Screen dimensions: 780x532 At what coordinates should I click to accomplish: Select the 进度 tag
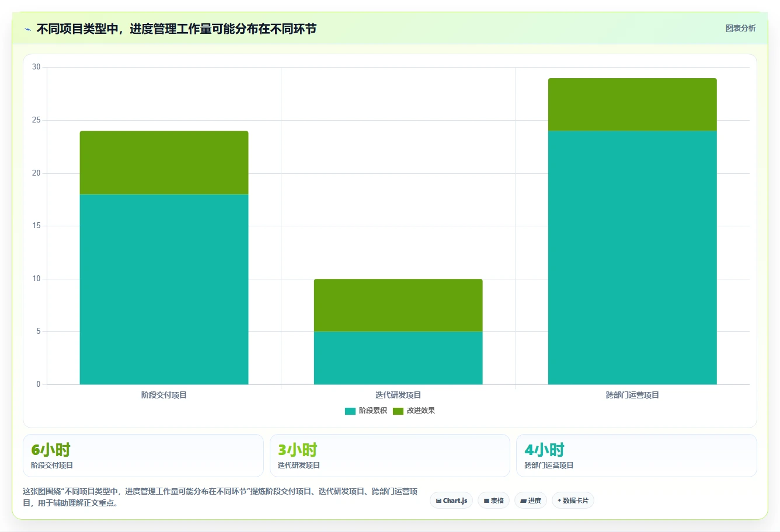530,501
